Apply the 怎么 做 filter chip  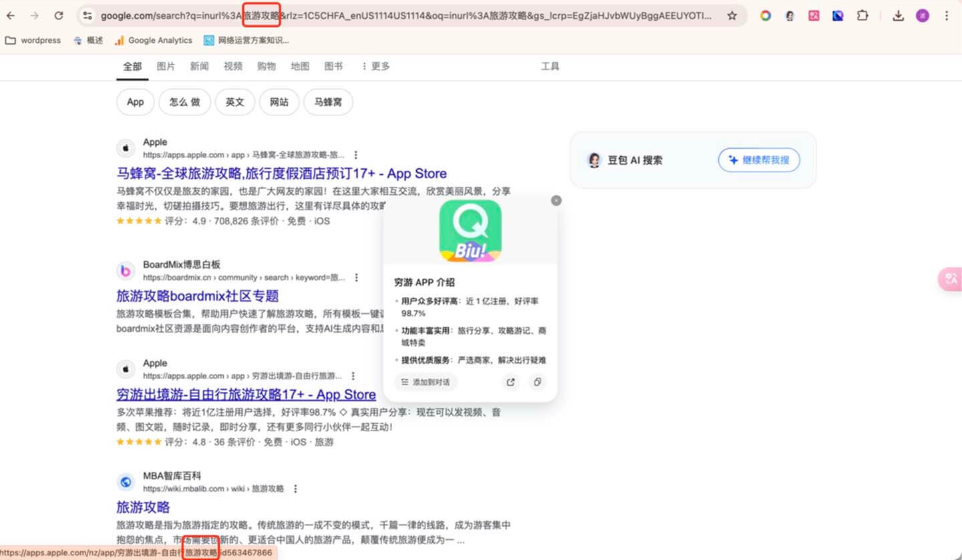pyautogui.click(x=185, y=102)
